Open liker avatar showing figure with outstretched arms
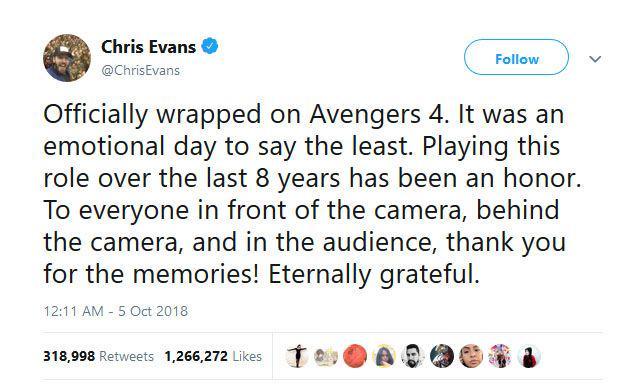644x388 pixels. 297,356
